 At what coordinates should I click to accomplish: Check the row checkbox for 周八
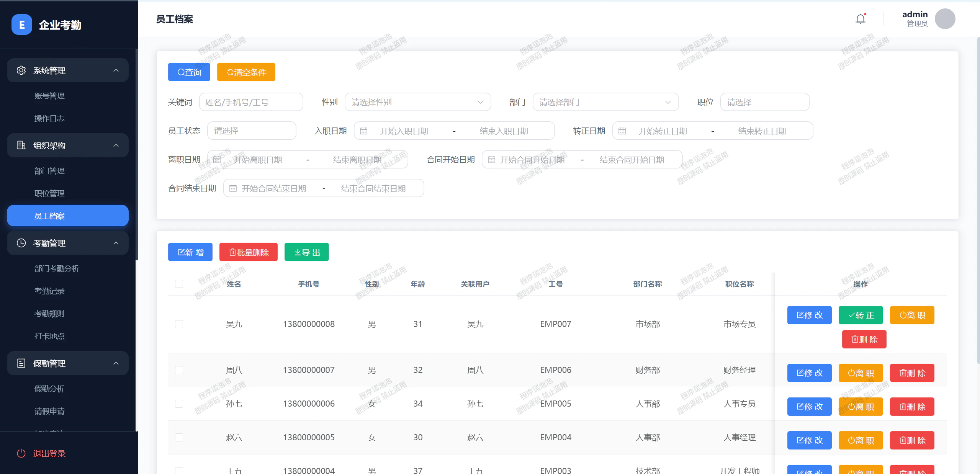click(x=179, y=370)
